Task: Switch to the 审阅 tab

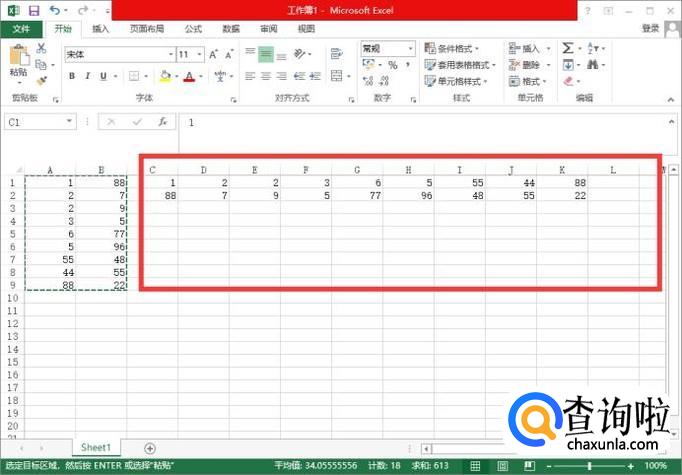Action: 269,29
